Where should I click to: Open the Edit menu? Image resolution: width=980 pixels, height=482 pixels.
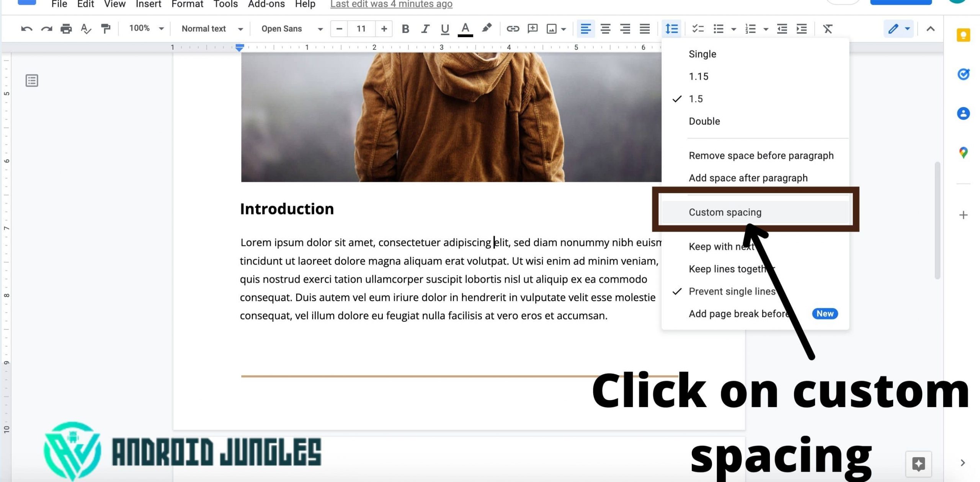tap(85, 4)
